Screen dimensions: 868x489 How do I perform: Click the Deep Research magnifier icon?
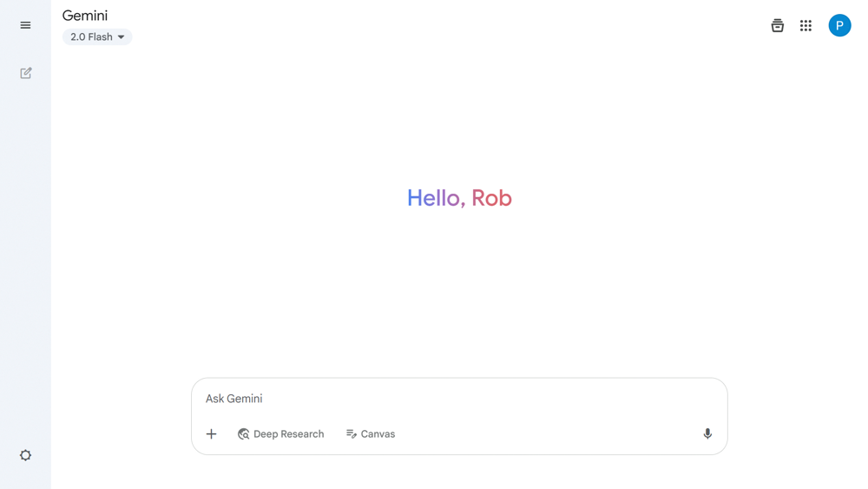coord(243,433)
